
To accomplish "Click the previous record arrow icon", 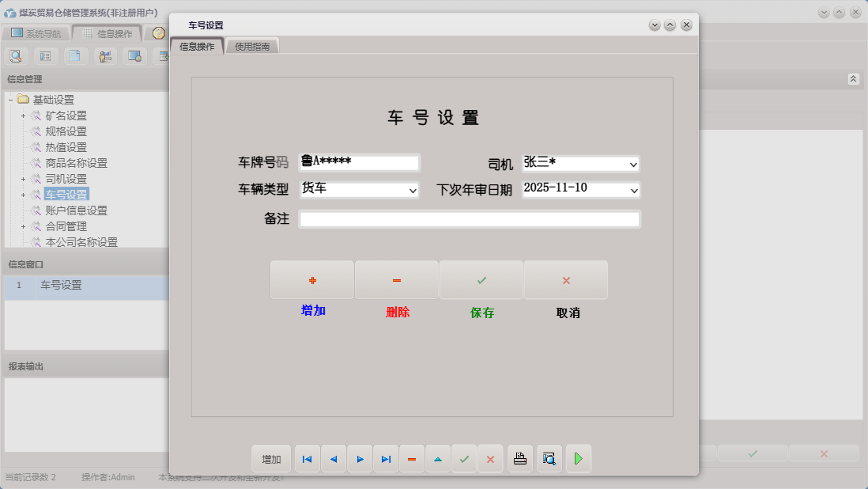I will coord(333,459).
